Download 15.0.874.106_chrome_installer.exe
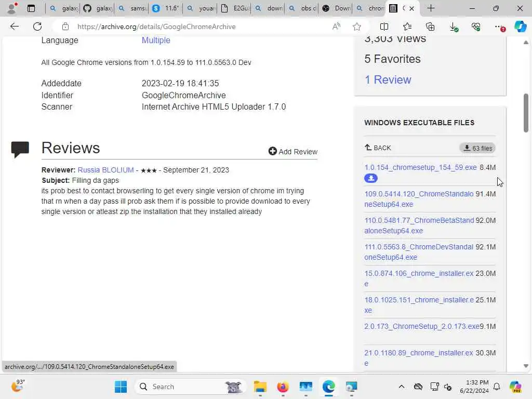The height and width of the screenshot is (399, 532). (419, 278)
